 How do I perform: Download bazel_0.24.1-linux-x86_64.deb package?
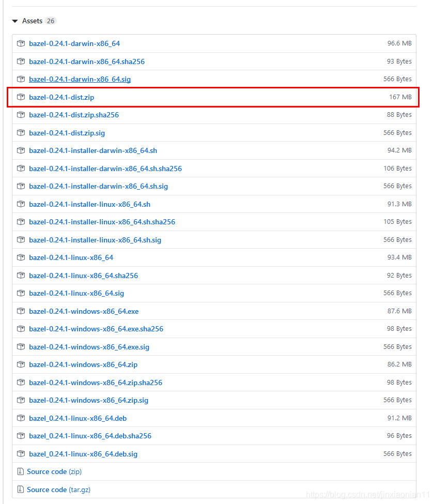coord(78,418)
